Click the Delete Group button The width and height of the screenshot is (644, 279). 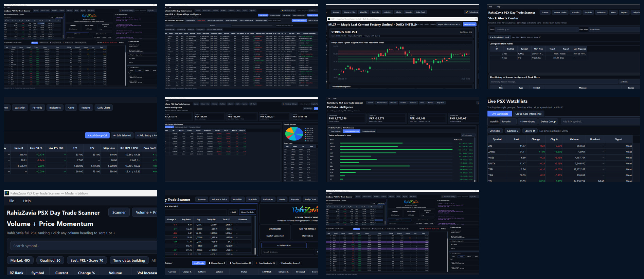[548, 122]
